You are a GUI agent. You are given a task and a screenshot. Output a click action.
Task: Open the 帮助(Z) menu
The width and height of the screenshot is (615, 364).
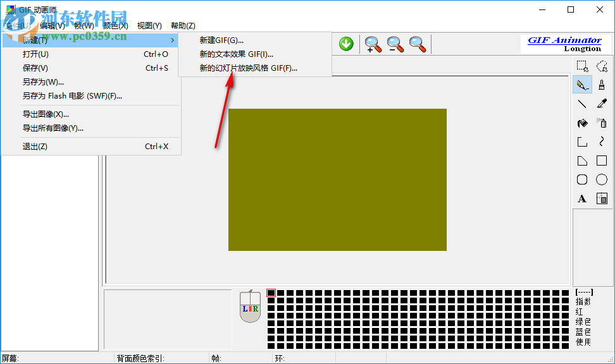[182, 25]
